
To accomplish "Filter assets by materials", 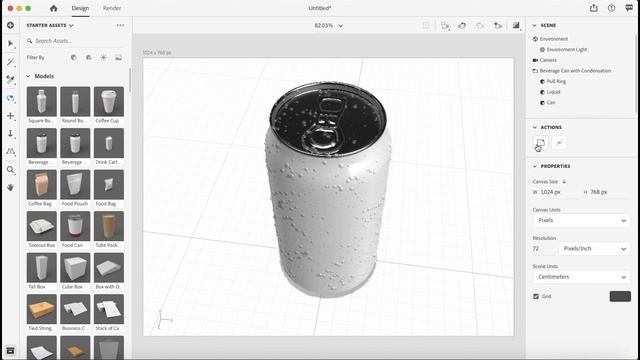I will click(89, 58).
